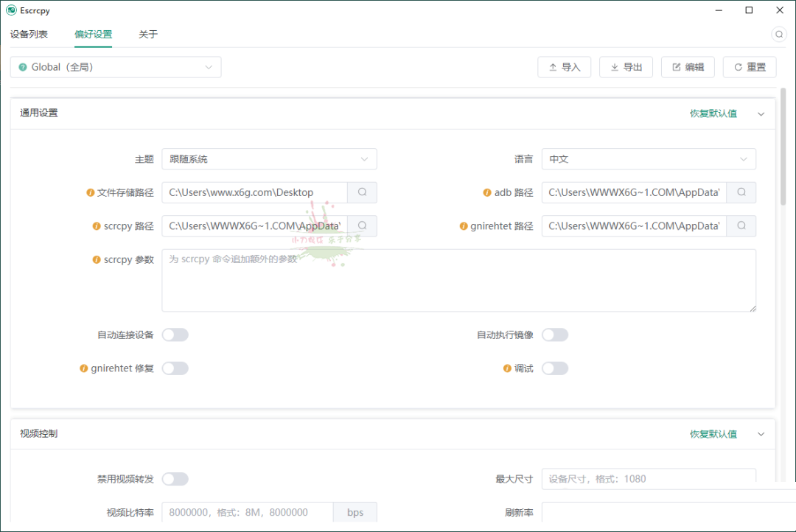This screenshot has width=796, height=532.
Task: Click the browse icon for gnirehtet 路径
Action: [x=741, y=226]
